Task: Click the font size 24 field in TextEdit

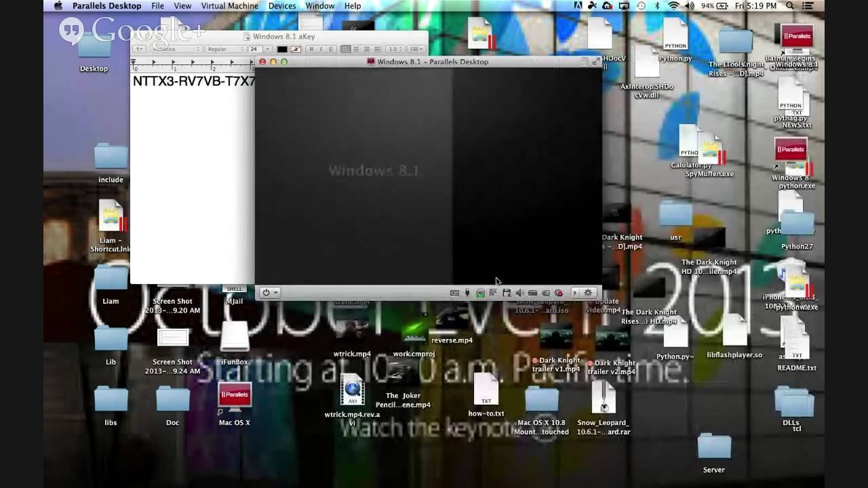Action: (x=256, y=49)
